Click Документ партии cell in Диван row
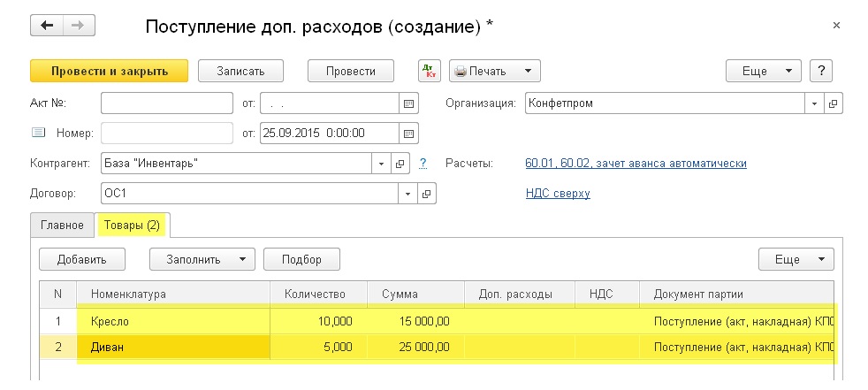868x390 pixels. [737, 348]
